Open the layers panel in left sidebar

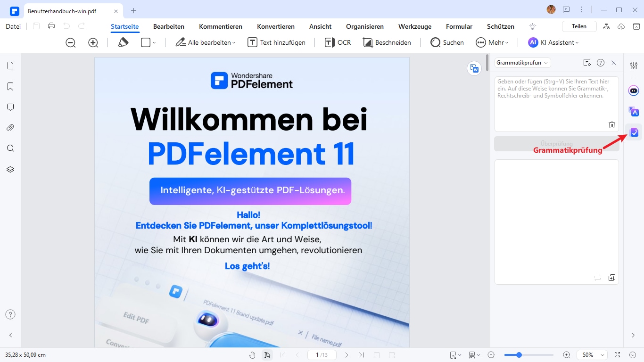tap(10, 169)
